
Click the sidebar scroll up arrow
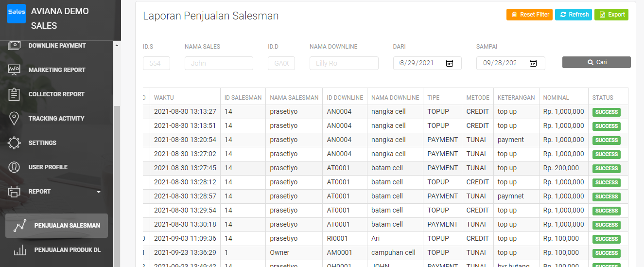tap(117, 46)
